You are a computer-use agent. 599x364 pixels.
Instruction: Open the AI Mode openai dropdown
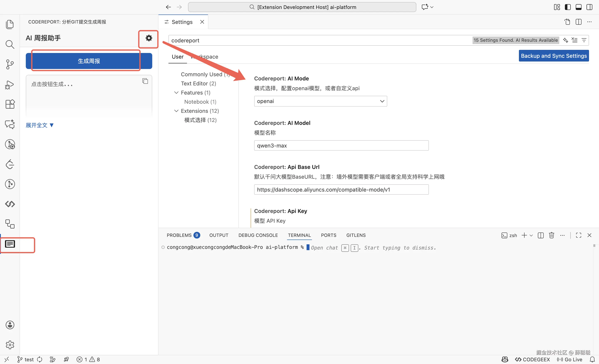tap(321, 101)
